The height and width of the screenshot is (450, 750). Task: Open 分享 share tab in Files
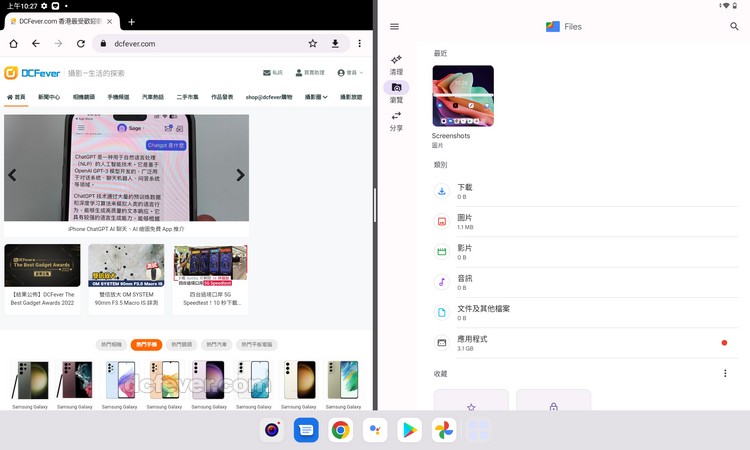(396, 121)
